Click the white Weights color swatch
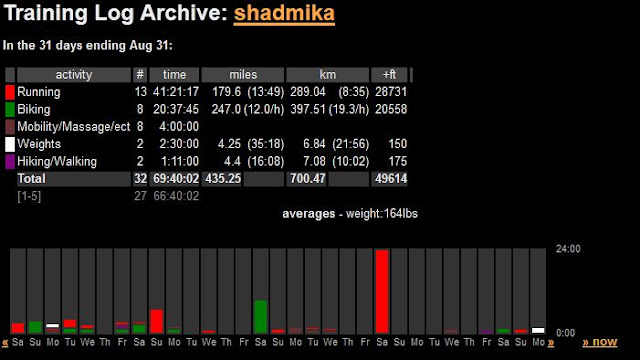The width and height of the screenshot is (640, 360). pos(10,144)
